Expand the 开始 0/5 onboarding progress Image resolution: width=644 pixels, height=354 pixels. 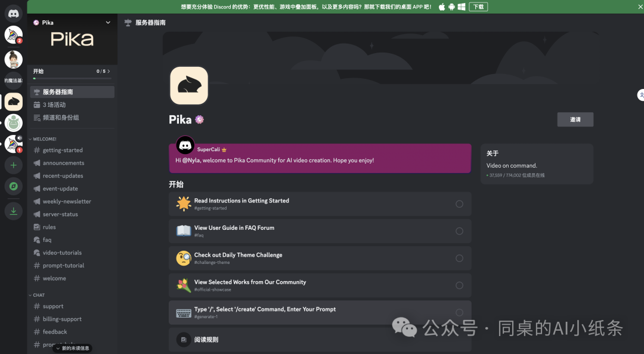coord(103,71)
